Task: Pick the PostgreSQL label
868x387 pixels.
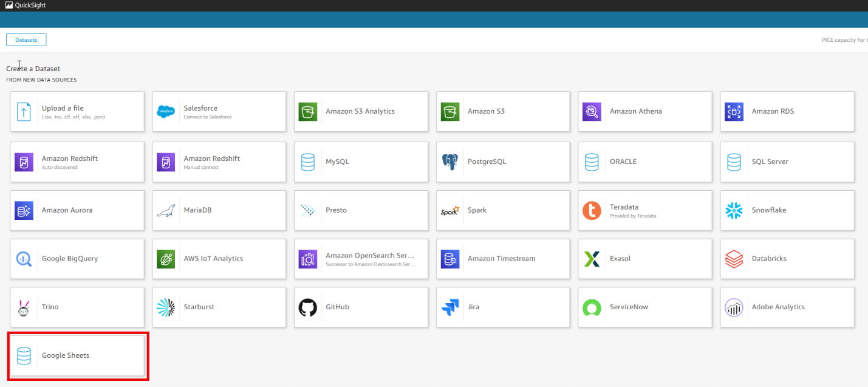Action: 487,162
